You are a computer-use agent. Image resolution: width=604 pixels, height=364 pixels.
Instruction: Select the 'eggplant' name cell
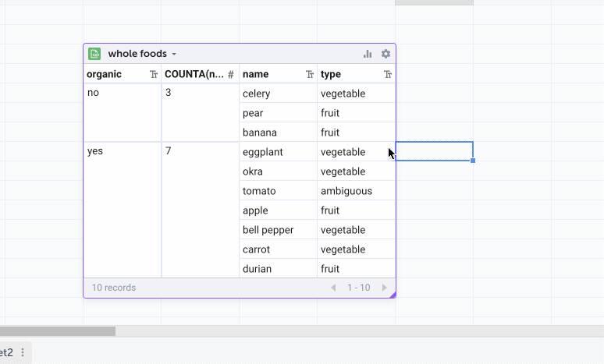[278, 152]
